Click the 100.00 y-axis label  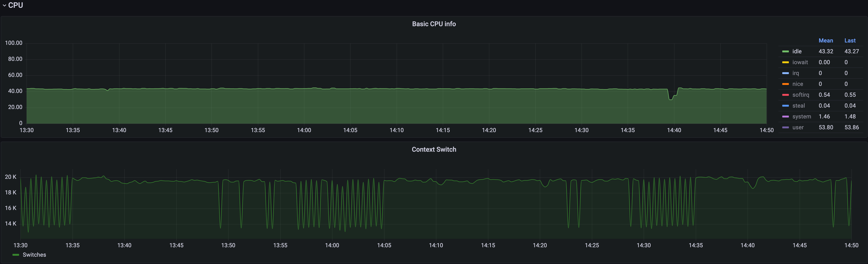(x=13, y=43)
